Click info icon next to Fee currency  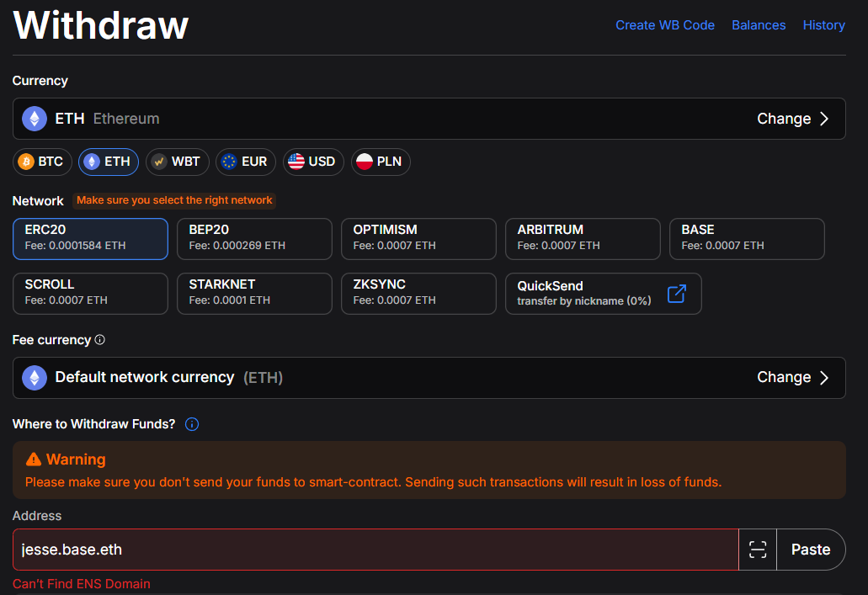99,340
